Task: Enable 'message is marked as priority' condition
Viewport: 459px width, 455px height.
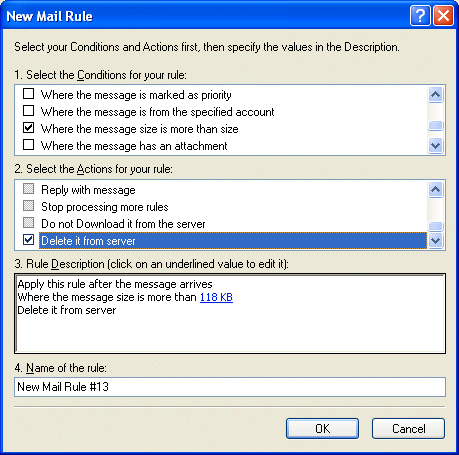Action: (28, 94)
